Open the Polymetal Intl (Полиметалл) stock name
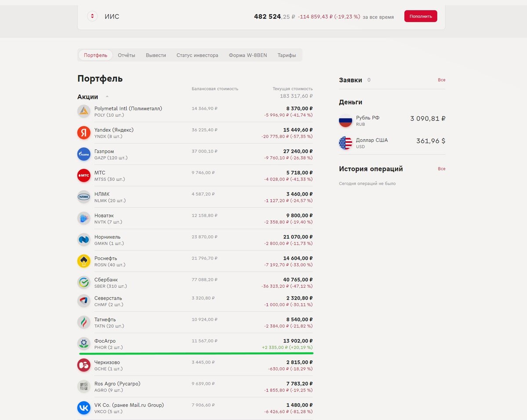 (x=128, y=109)
